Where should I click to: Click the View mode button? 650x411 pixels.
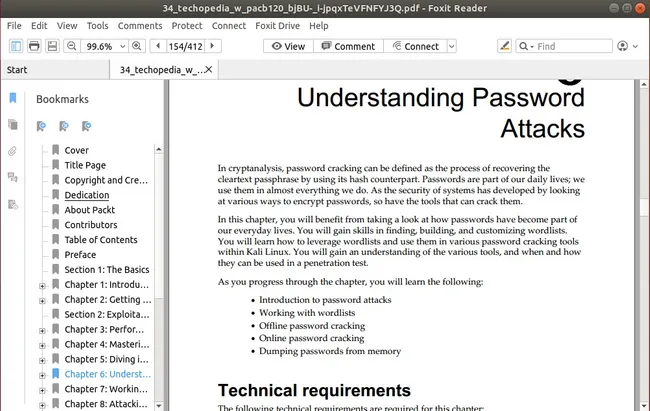[x=289, y=46]
